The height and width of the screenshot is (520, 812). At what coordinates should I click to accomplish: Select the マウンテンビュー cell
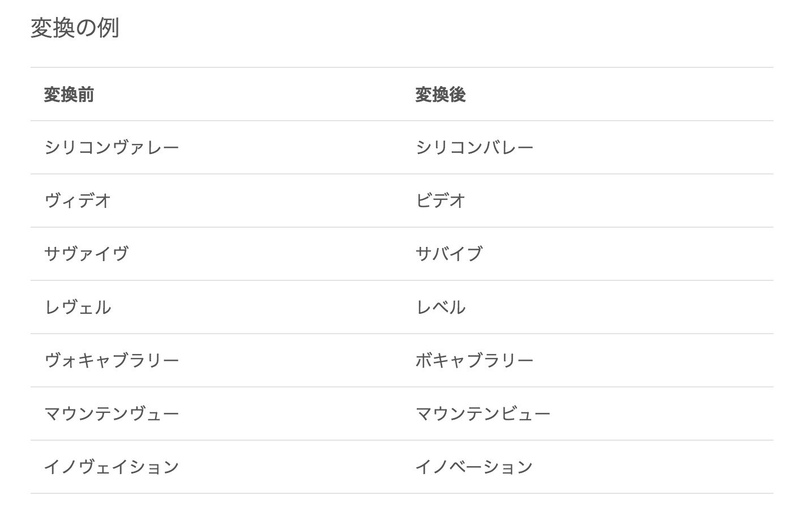point(483,414)
